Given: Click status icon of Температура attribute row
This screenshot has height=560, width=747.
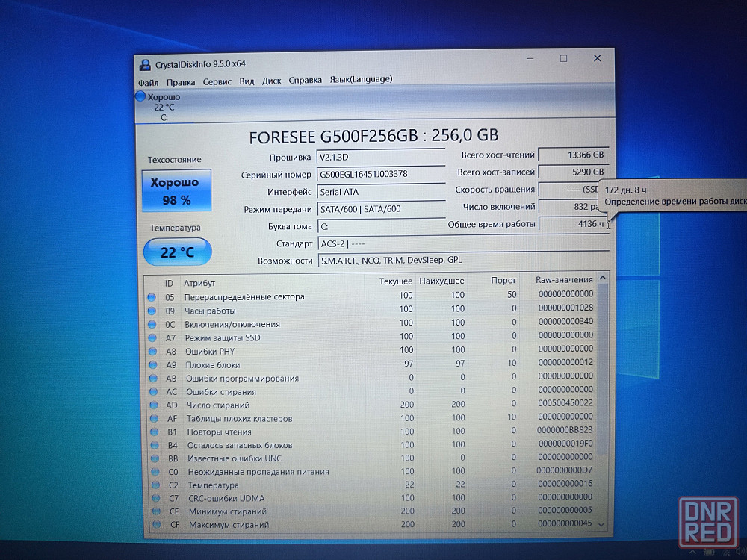Looking at the screenshot, I should [x=155, y=485].
